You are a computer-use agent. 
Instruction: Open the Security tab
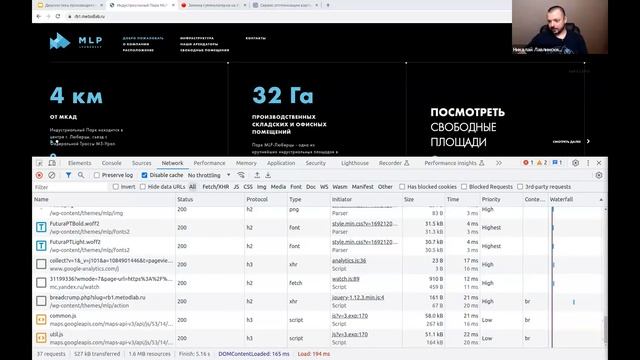click(x=316, y=163)
